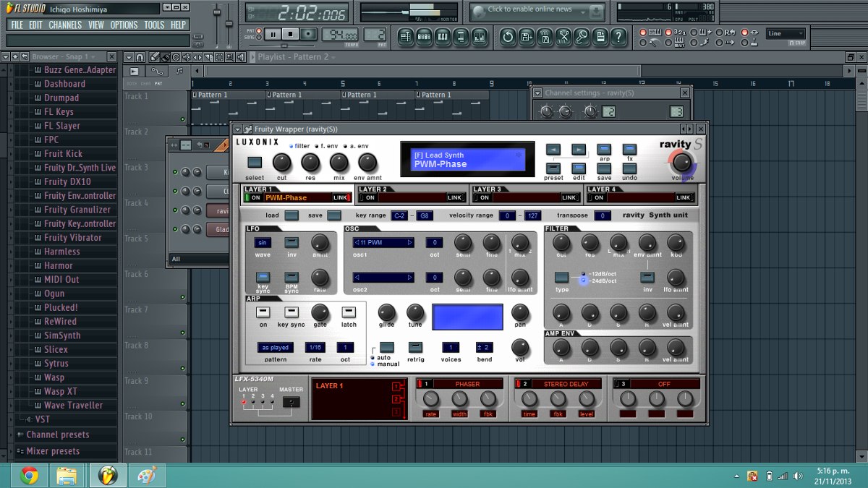
Task: Click the phaser rate knob
Action: tap(431, 399)
